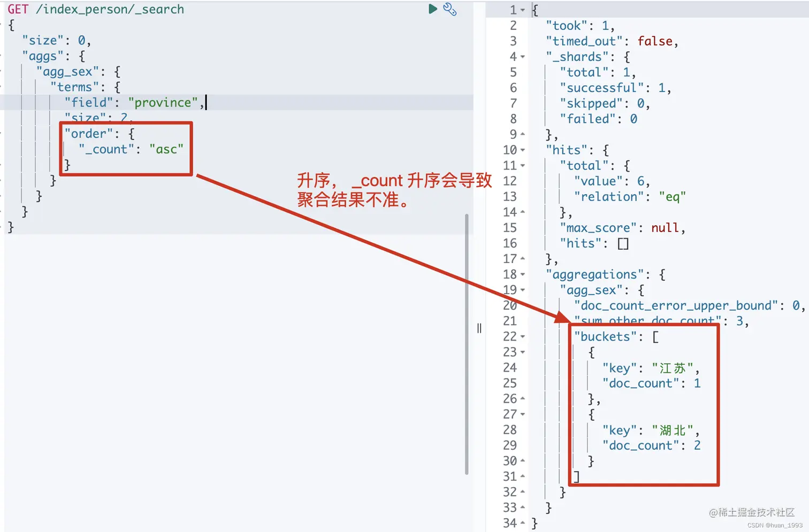Image resolution: width=809 pixels, height=532 pixels.
Task: Click the "size": 0 line in request
Action: click(x=57, y=40)
